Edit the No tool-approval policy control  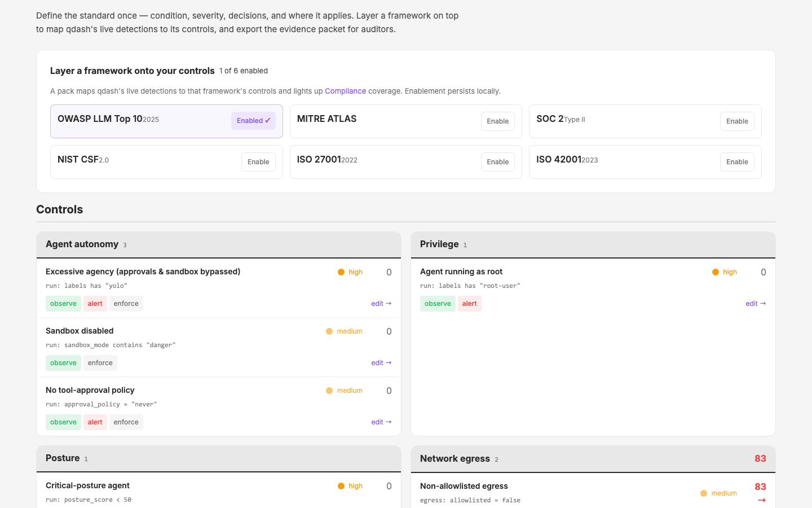pyautogui.click(x=381, y=422)
